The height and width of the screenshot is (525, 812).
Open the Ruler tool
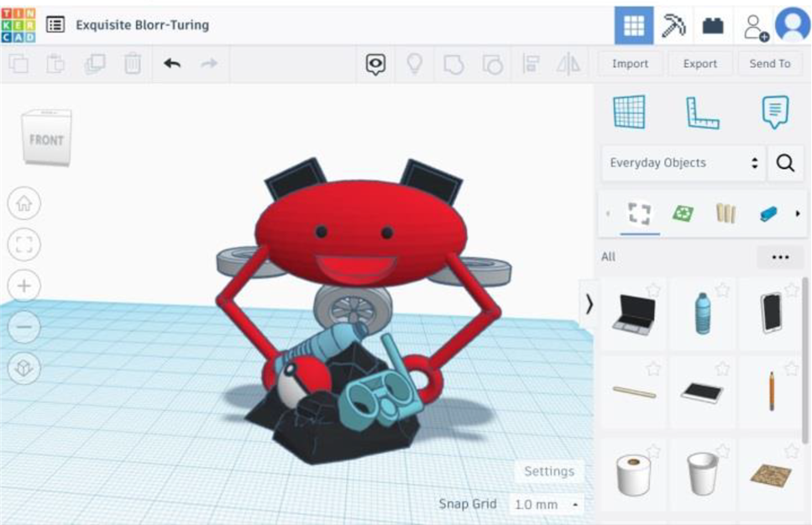[x=702, y=113]
